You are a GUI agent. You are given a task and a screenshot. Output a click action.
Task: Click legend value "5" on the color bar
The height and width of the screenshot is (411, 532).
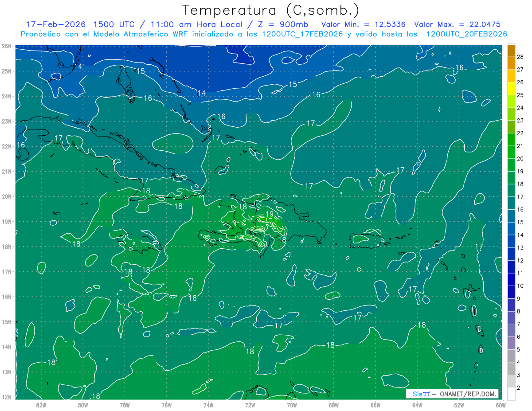519,349
